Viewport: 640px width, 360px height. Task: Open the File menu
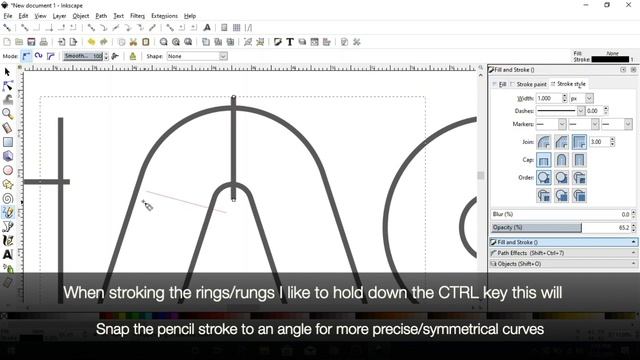click(8, 16)
